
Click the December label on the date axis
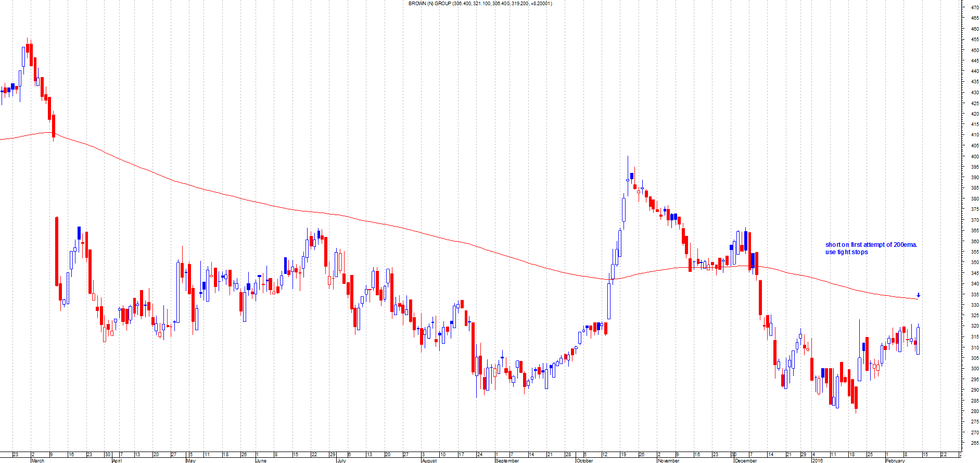click(746, 460)
